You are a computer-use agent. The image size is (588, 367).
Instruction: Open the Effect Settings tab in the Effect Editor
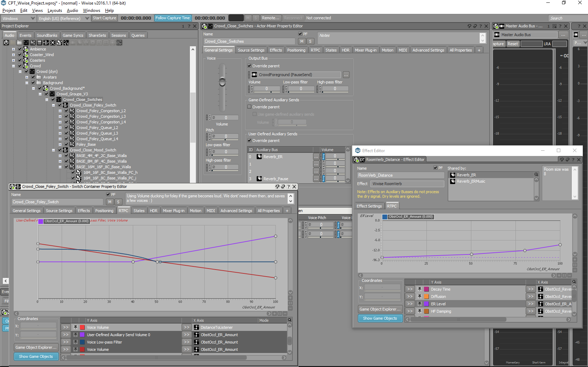(x=369, y=206)
